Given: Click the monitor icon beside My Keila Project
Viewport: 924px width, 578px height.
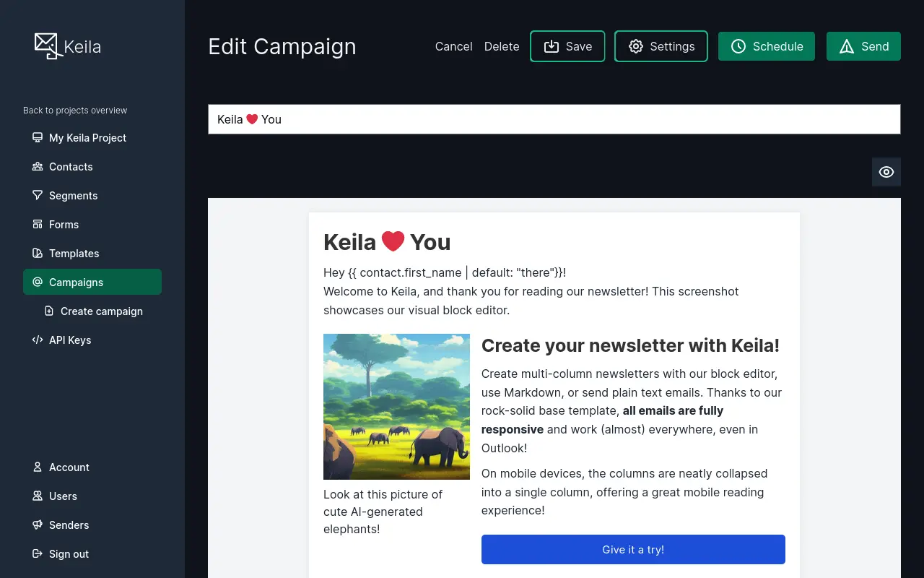Looking at the screenshot, I should (38, 137).
